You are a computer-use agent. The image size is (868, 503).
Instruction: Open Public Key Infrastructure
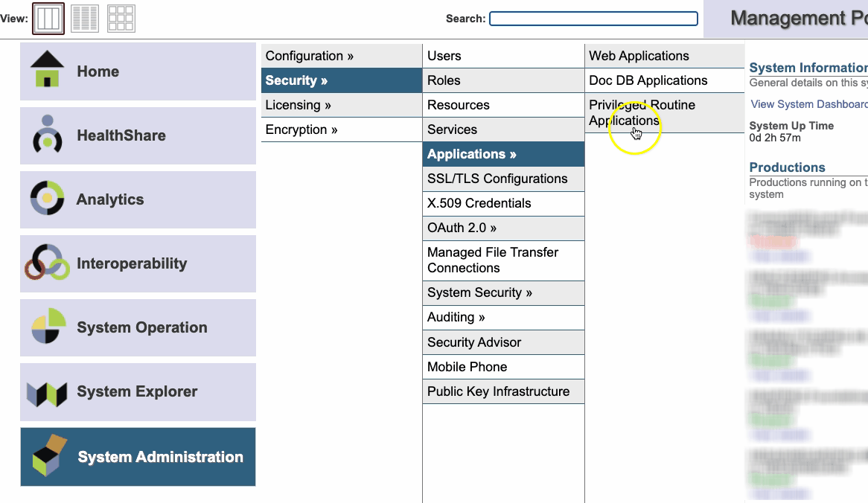pos(504,391)
